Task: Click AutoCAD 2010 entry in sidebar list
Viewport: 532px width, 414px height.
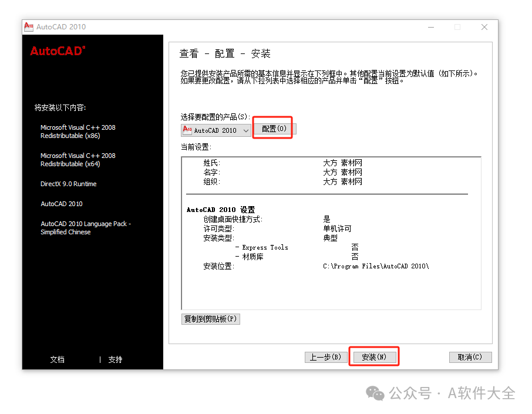Action: (x=62, y=204)
